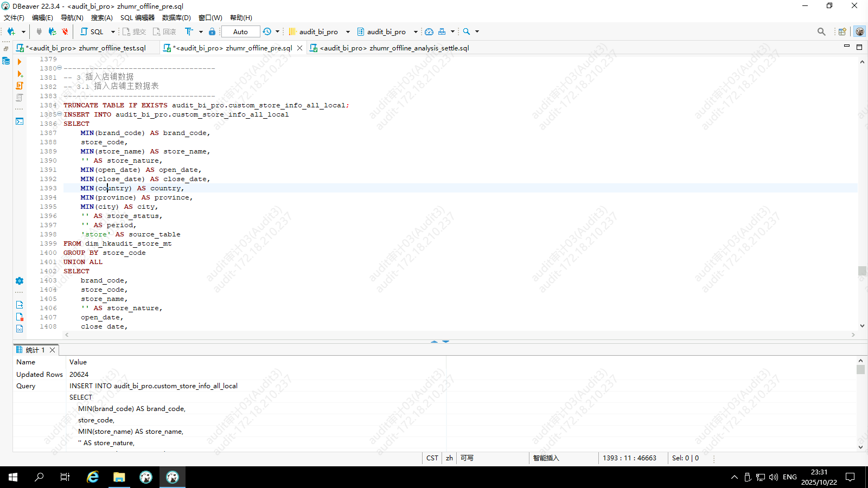The image size is (868, 488).
Task: Open File Explorer from the Windows taskbar
Action: pyautogui.click(x=119, y=477)
